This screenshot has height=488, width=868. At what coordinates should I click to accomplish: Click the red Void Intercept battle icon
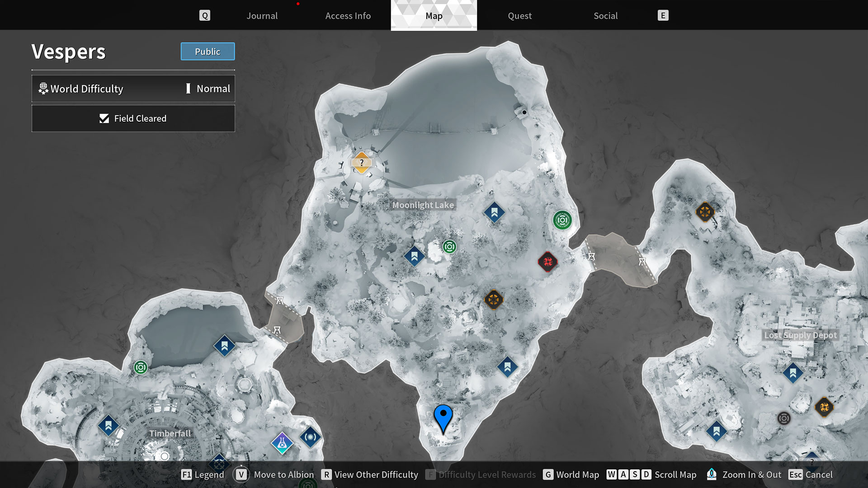click(x=548, y=262)
